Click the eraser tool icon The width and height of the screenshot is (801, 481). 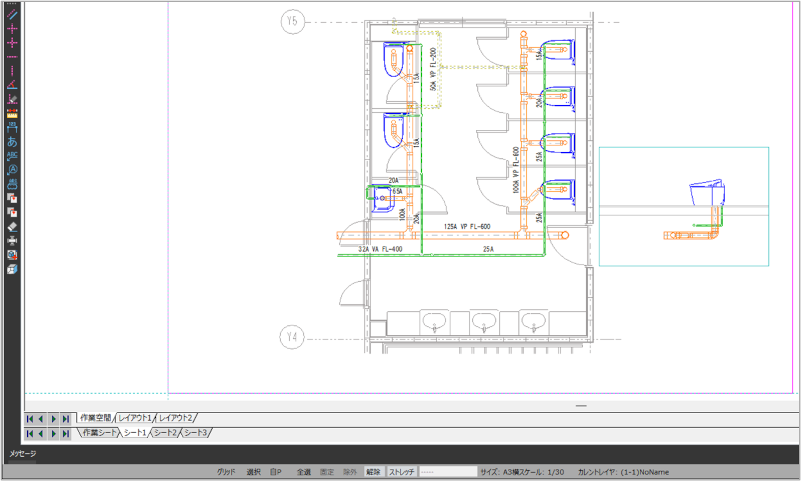click(12, 227)
